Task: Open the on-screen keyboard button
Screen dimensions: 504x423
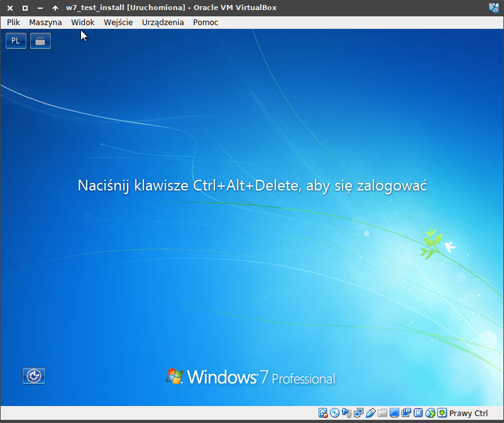Action: [40, 41]
